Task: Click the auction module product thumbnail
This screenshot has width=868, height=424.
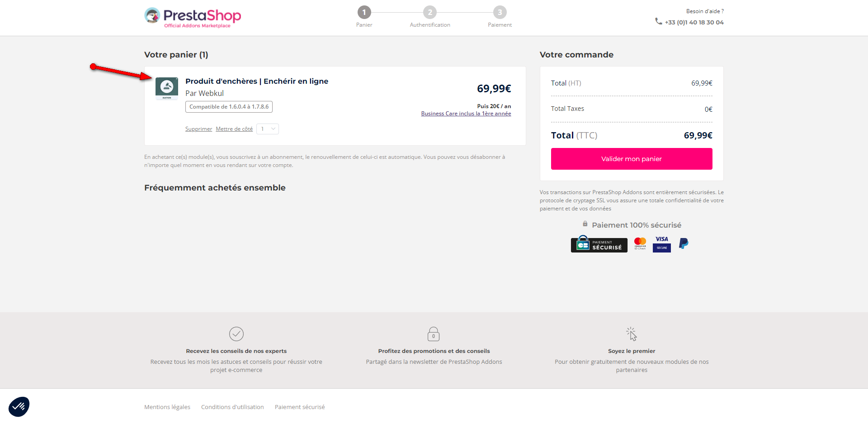Action: 167,88
